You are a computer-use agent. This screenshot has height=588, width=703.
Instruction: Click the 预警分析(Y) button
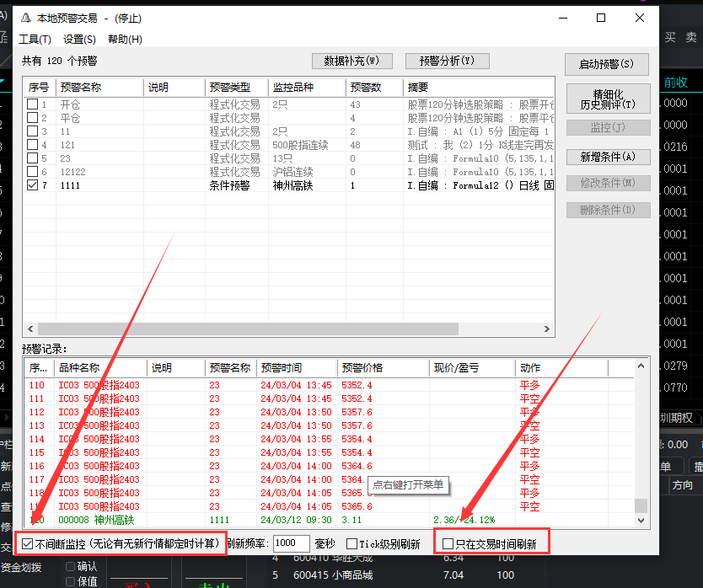click(447, 61)
